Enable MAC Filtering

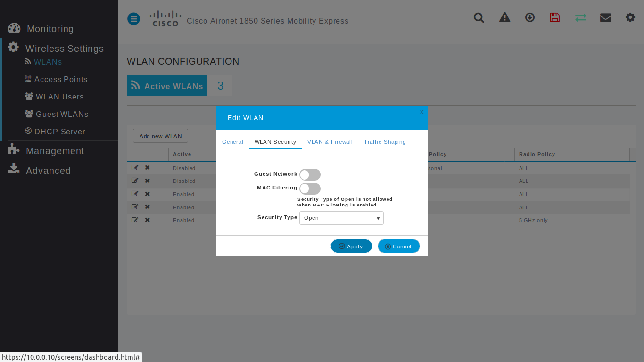pos(310,189)
